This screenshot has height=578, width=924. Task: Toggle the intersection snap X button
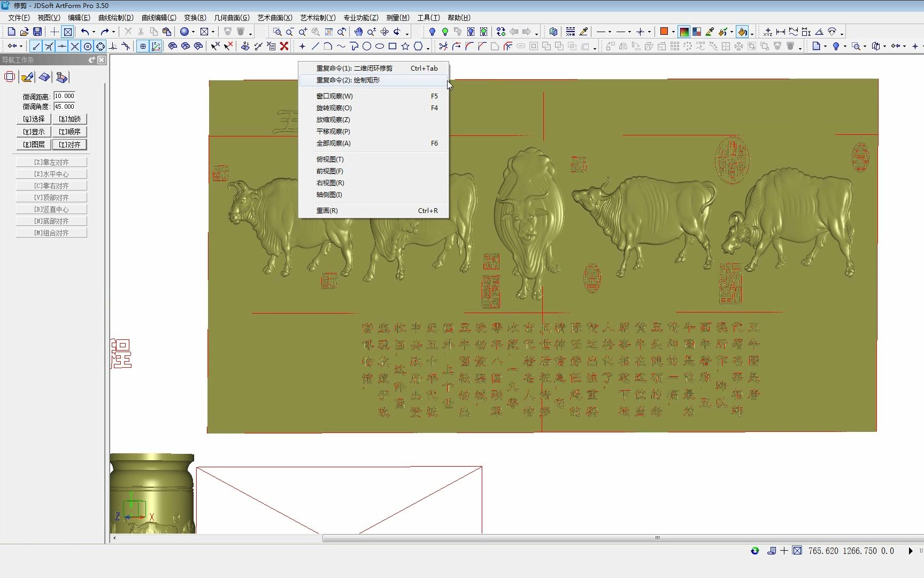(75, 46)
